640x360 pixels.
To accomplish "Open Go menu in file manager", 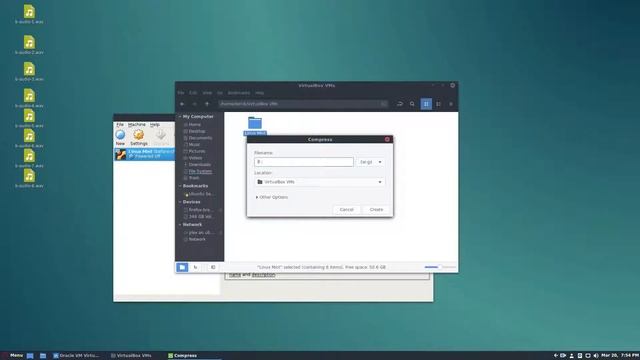I will point(220,93).
